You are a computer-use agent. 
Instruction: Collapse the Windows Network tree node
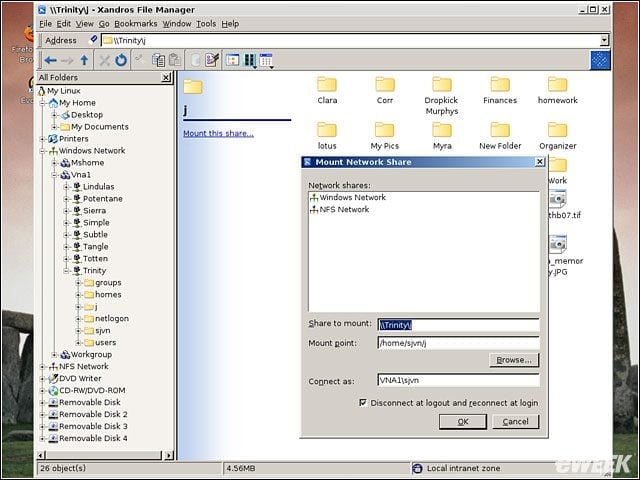tap(42, 151)
